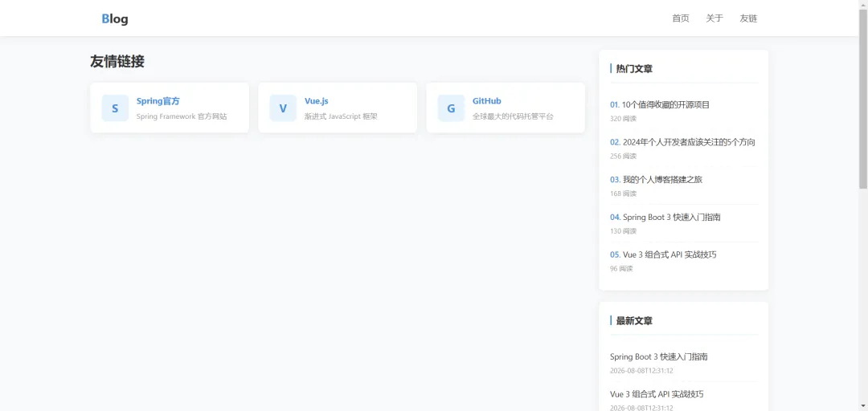
Task: Click the 最新文章 section heading
Action: pos(634,321)
